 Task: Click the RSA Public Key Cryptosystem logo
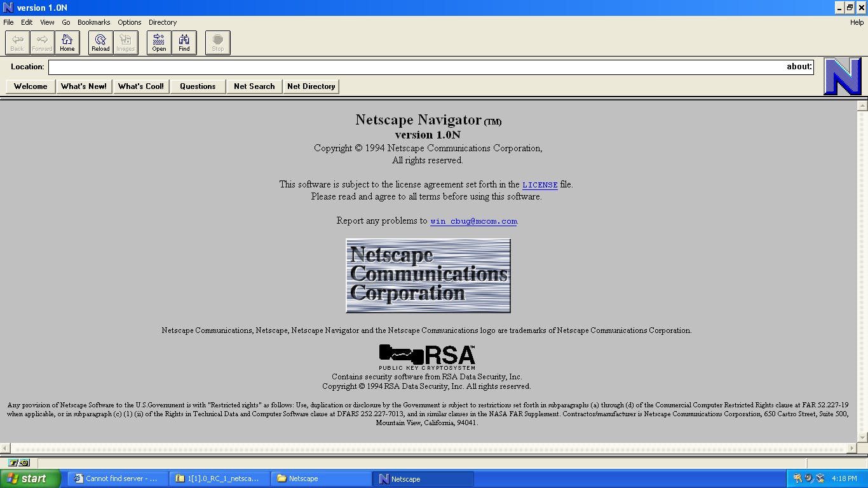tap(427, 357)
